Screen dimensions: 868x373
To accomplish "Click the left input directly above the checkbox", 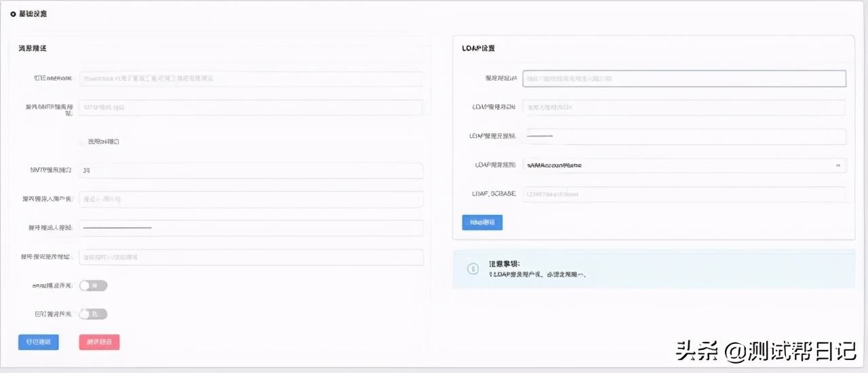I will (251, 107).
